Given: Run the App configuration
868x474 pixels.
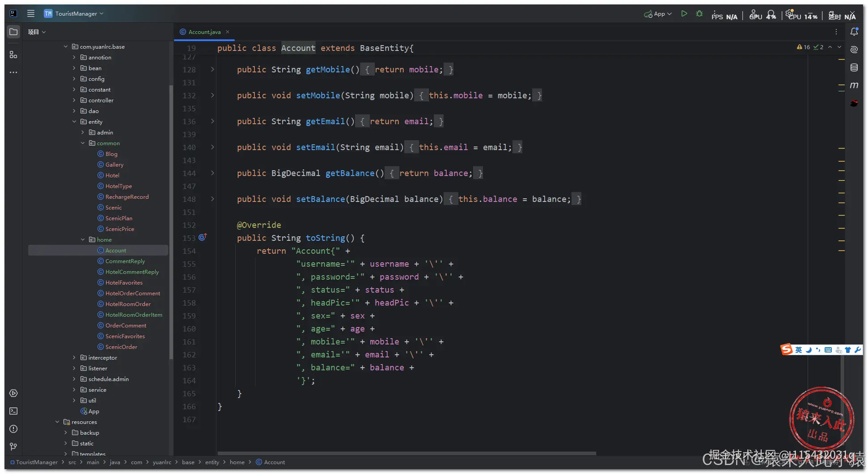Looking at the screenshot, I should pyautogui.click(x=684, y=14).
